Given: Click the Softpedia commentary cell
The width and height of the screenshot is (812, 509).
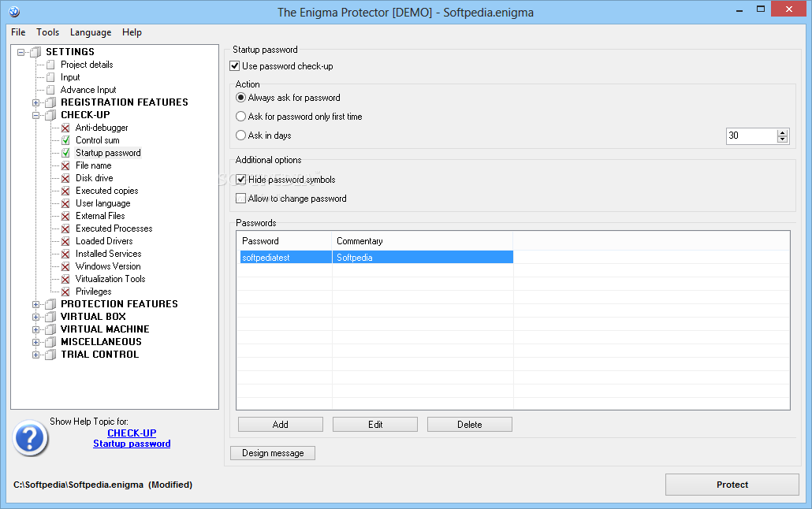Looking at the screenshot, I should (423, 258).
